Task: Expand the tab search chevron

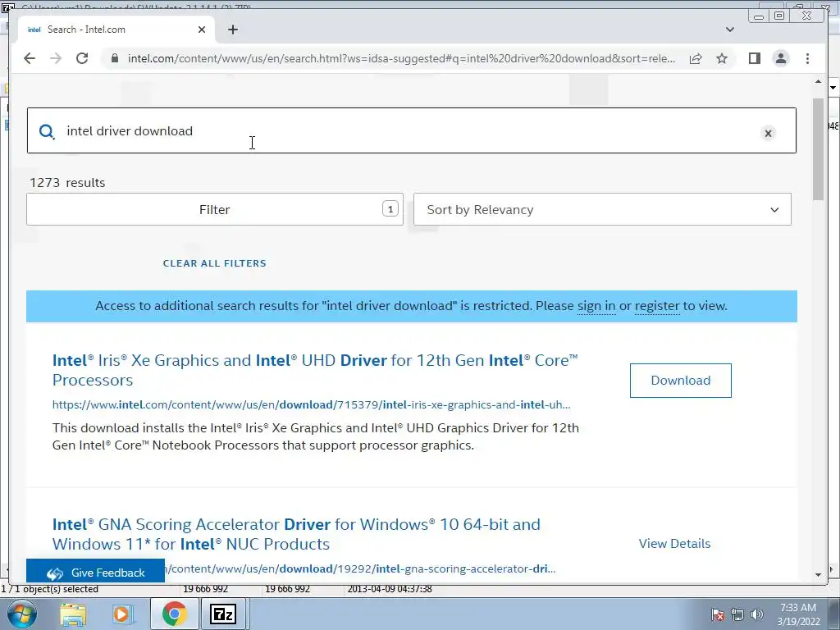Action: [x=729, y=30]
